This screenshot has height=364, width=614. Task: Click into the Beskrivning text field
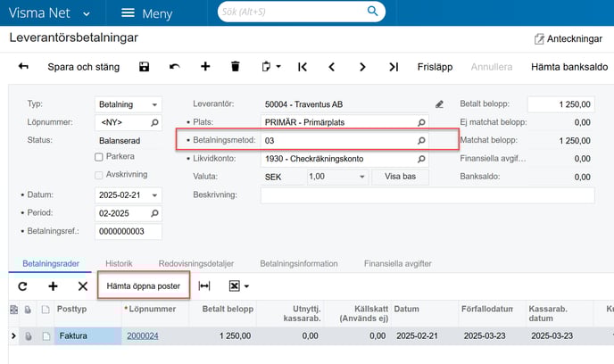(x=427, y=195)
